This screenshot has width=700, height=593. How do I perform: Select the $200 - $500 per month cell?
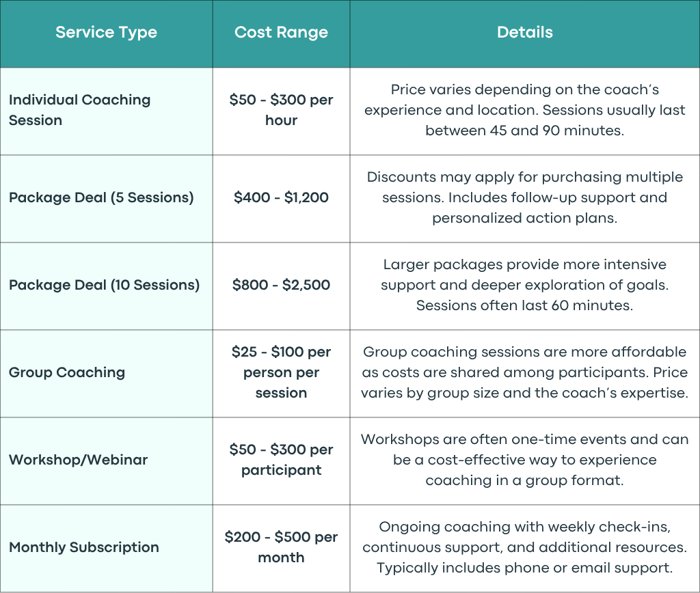(281, 547)
